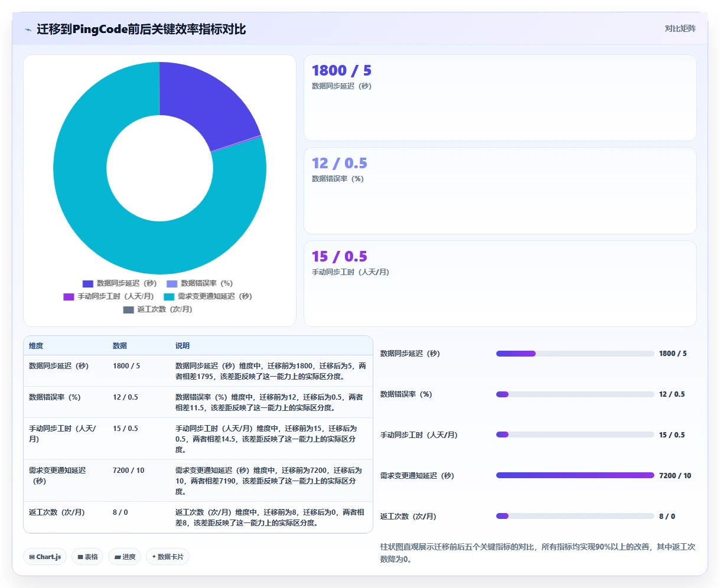Click the description mentioning 两者相差11.5
This screenshot has width=720, height=588.
[269, 403]
